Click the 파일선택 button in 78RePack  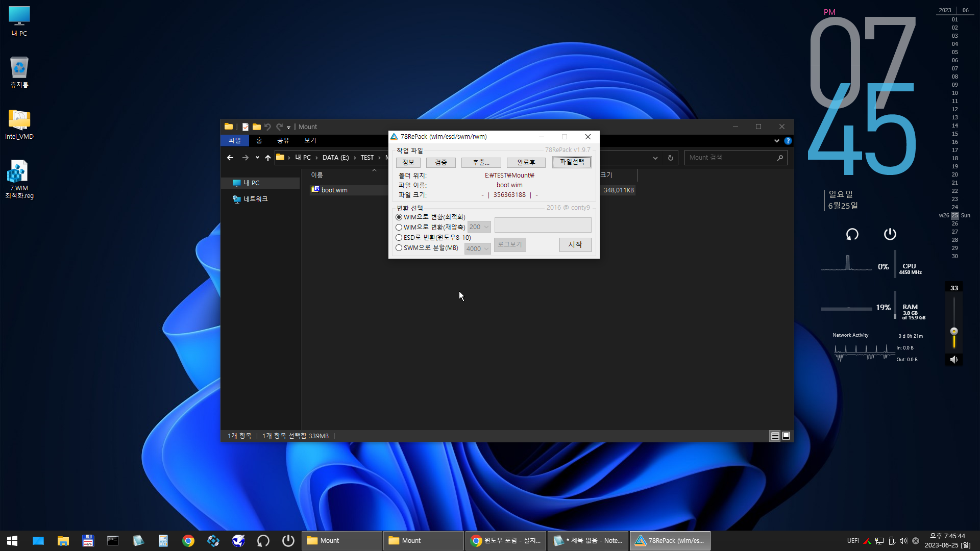coord(572,162)
